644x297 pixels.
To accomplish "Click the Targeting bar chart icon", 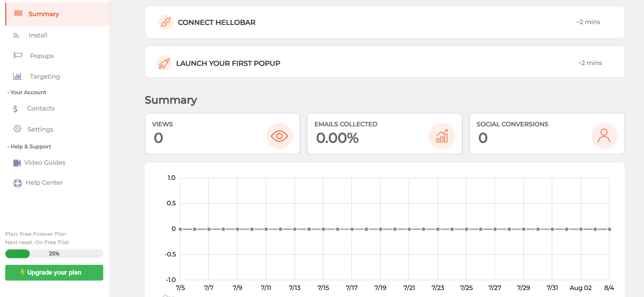I will point(17,76).
